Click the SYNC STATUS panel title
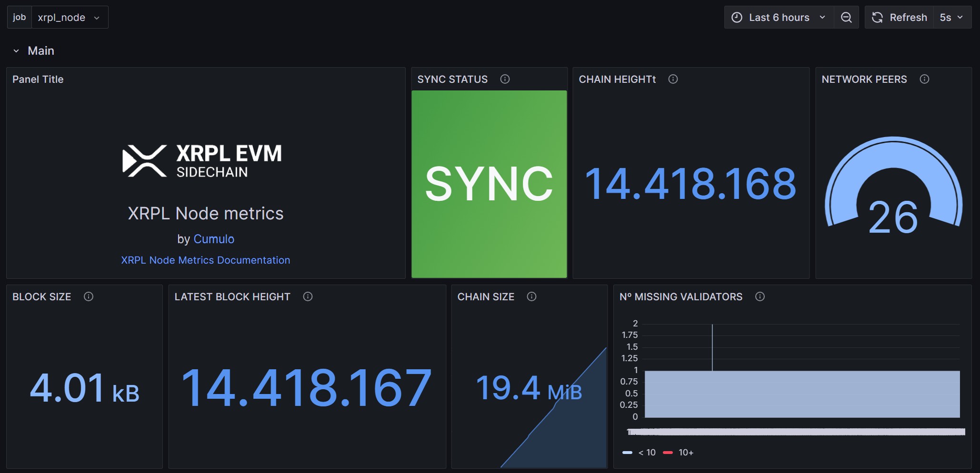Screen dimensions: 980x473 point(452,79)
